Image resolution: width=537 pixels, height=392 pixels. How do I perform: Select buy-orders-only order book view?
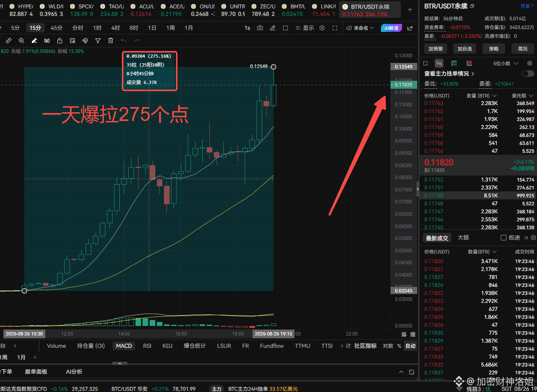point(454,63)
